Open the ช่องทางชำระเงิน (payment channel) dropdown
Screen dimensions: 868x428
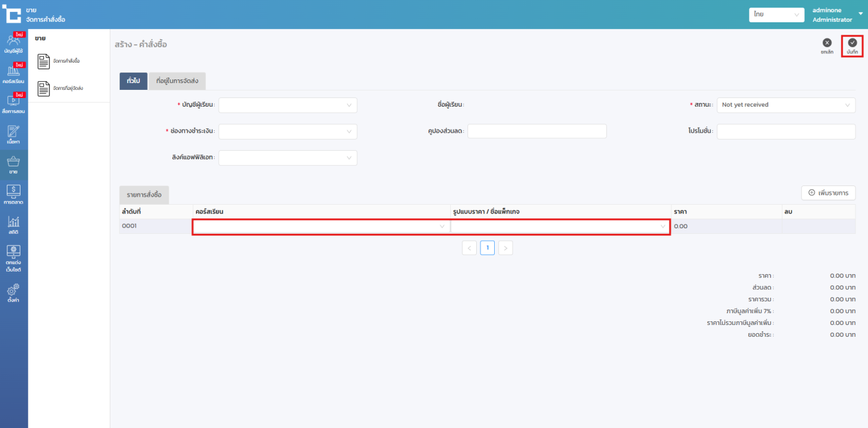click(288, 132)
